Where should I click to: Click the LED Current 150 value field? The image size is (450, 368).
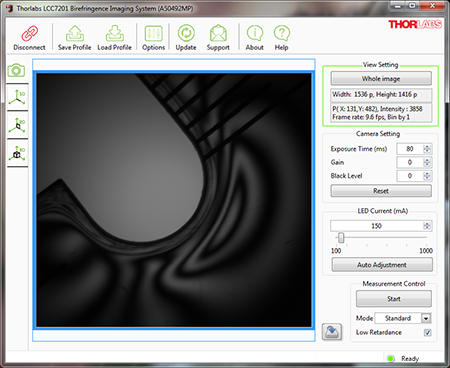377,226
